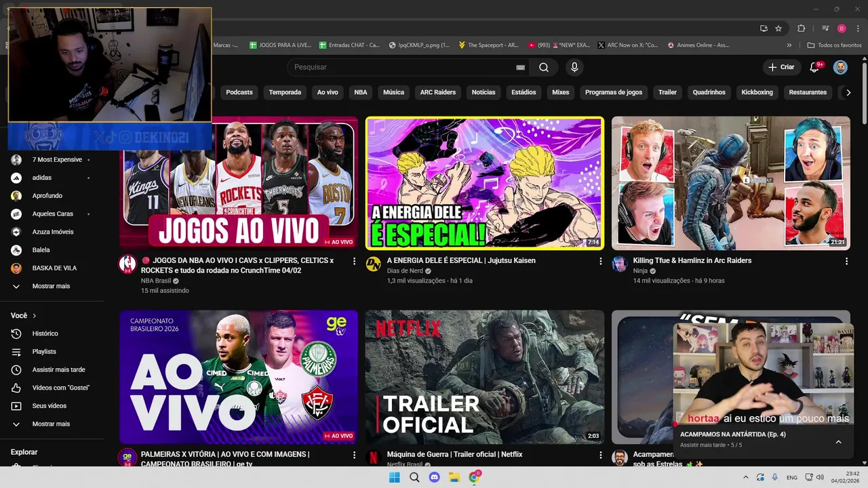Open Balela subscription channel
Image resolution: width=868 pixels, height=488 pixels.
click(52, 250)
